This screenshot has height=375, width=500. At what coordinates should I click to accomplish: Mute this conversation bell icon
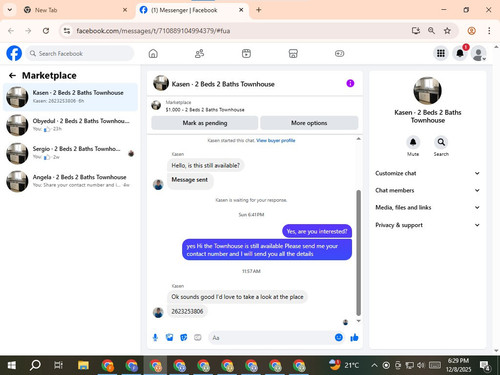pos(413,142)
